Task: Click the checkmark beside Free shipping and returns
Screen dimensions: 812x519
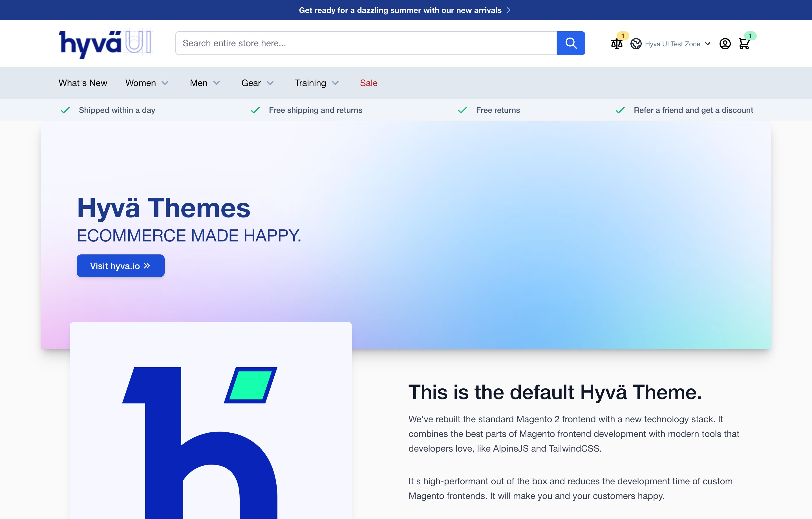Action: [256, 110]
